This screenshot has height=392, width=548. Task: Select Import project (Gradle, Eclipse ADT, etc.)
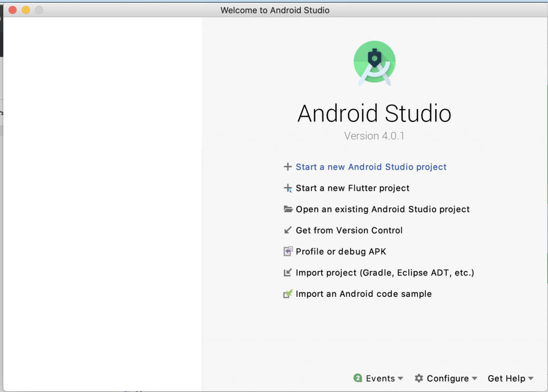click(385, 273)
